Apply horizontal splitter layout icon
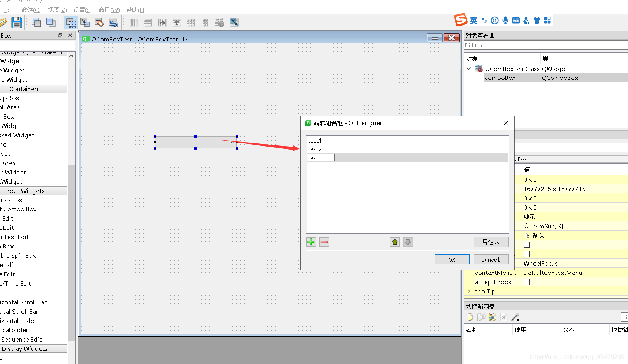 tap(162, 22)
